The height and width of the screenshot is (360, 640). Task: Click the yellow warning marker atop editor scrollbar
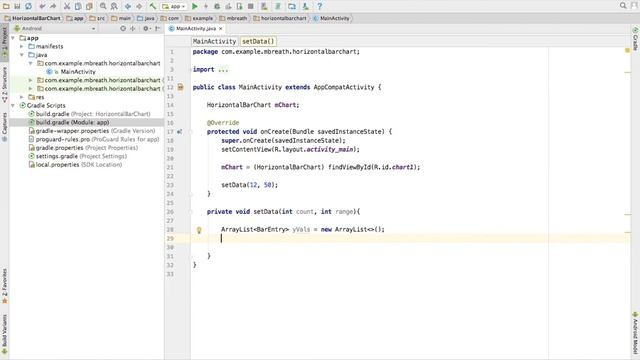[627, 51]
